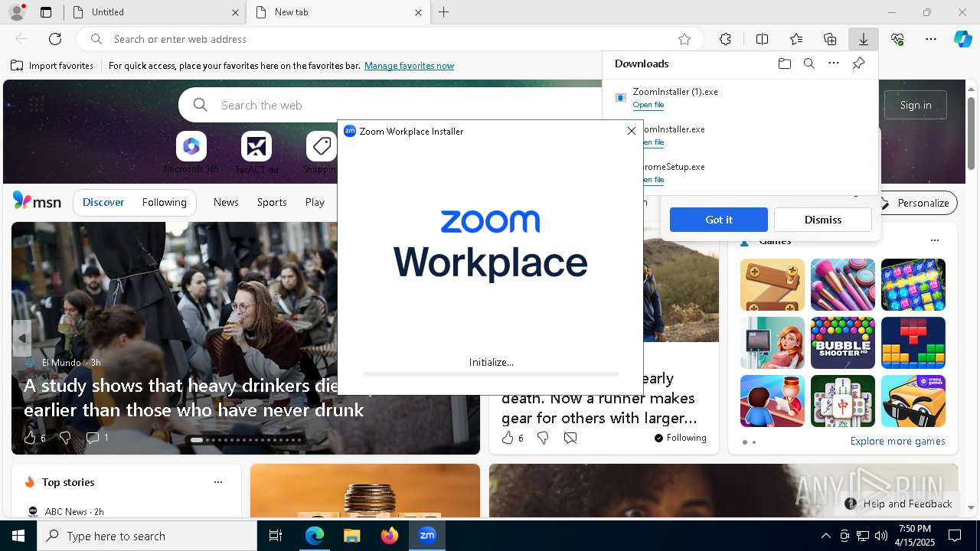This screenshot has height=551, width=980.
Task: Close the Untitled tab
Action: [235, 12]
